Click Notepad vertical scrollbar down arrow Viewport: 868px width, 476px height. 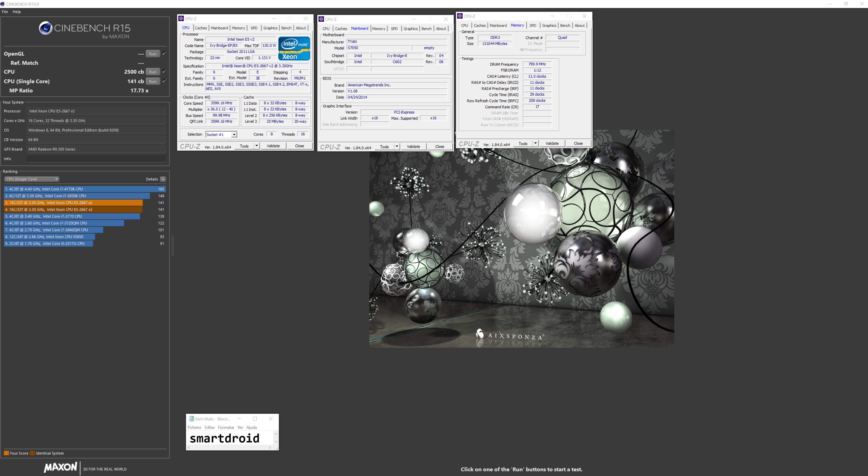click(276, 442)
